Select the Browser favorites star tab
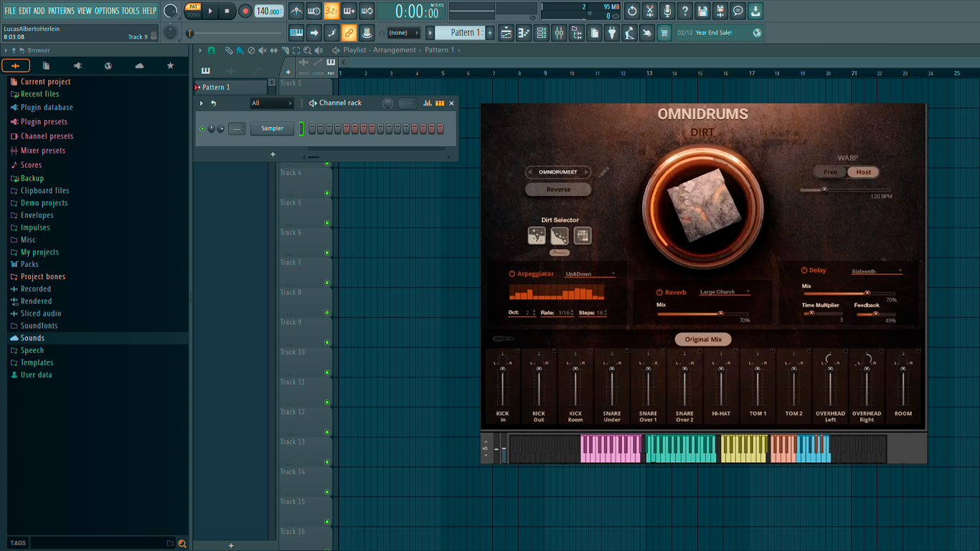 pyautogui.click(x=170, y=66)
